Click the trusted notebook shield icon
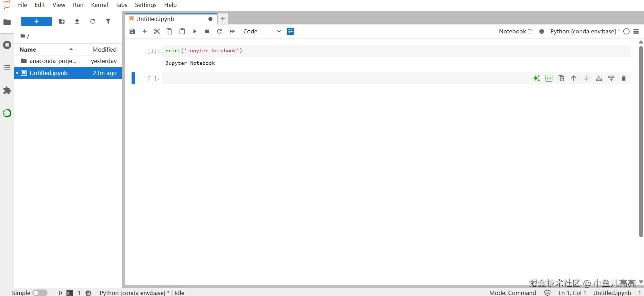Screen dimensions: 644x296 547,293
